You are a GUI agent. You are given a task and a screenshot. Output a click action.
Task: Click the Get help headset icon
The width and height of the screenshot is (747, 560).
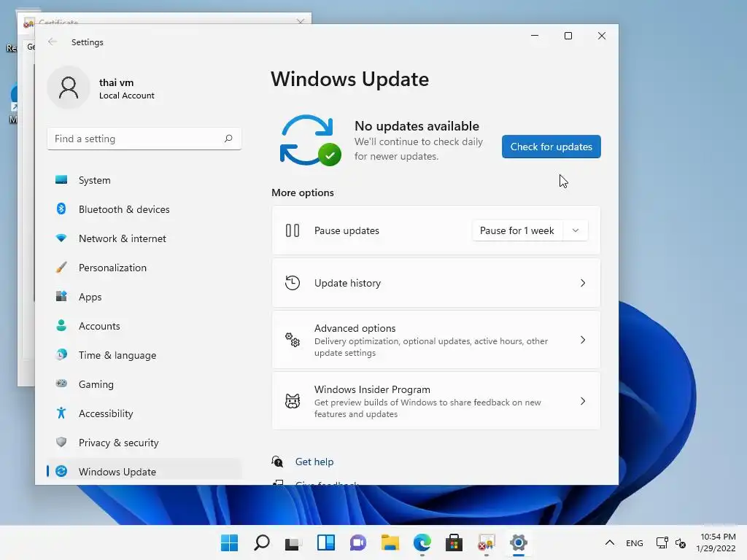coord(277,462)
